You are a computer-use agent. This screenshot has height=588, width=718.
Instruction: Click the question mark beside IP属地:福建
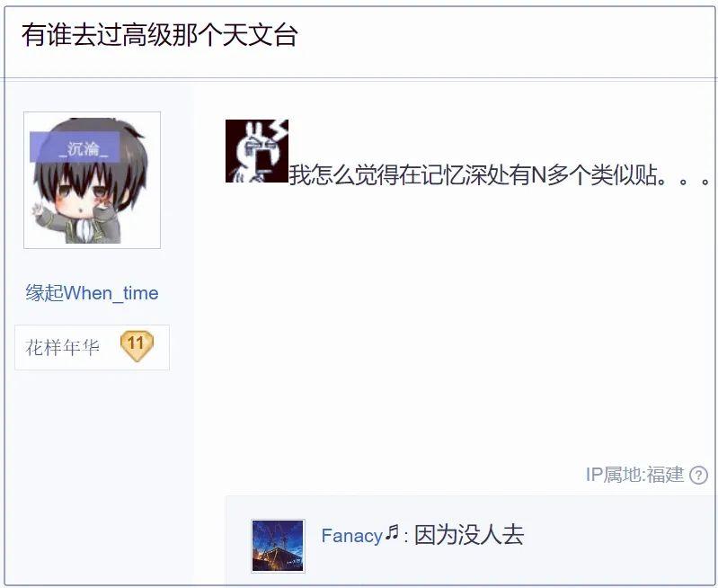tap(698, 475)
